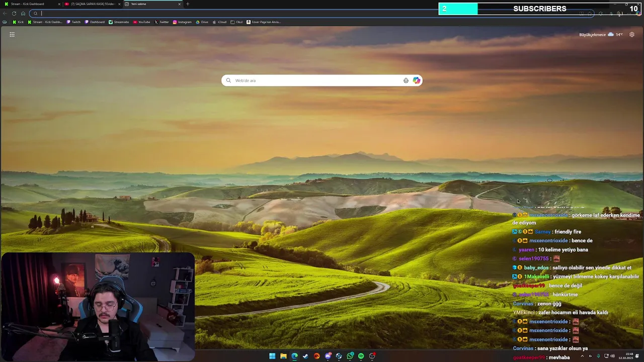The height and width of the screenshot is (362, 644).
Task: Open OBS Studio from the taskbar
Action: pos(372,356)
